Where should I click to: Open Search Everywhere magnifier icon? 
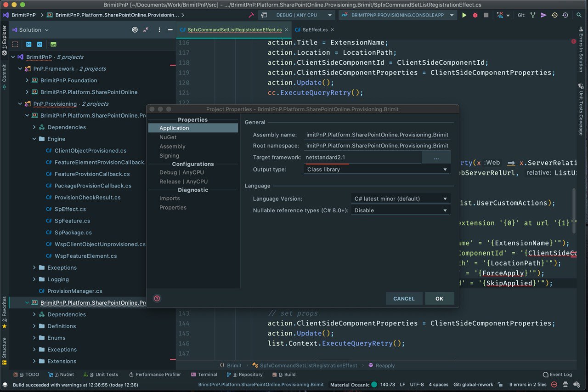coord(580,15)
